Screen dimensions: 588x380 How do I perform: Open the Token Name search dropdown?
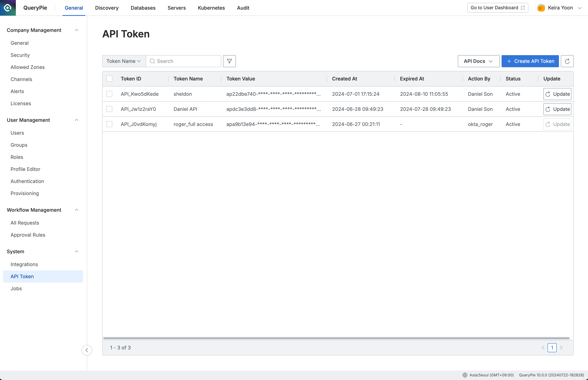[124, 61]
